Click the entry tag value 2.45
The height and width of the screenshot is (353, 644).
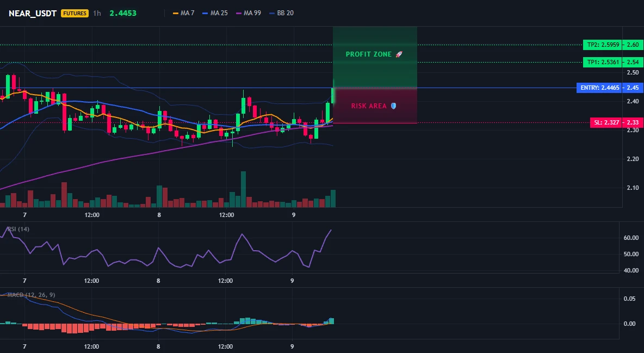(633, 88)
